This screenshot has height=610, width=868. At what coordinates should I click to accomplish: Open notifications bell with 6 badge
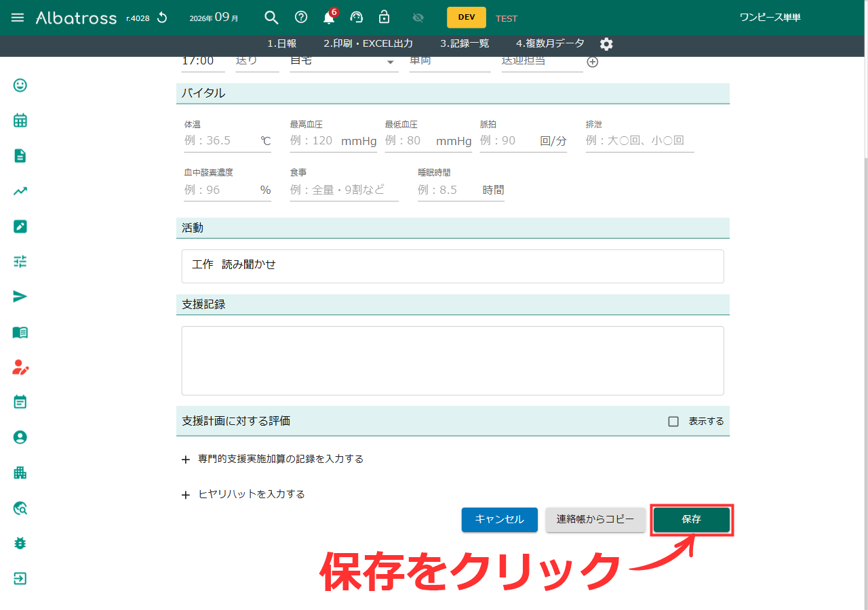[330, 17]
